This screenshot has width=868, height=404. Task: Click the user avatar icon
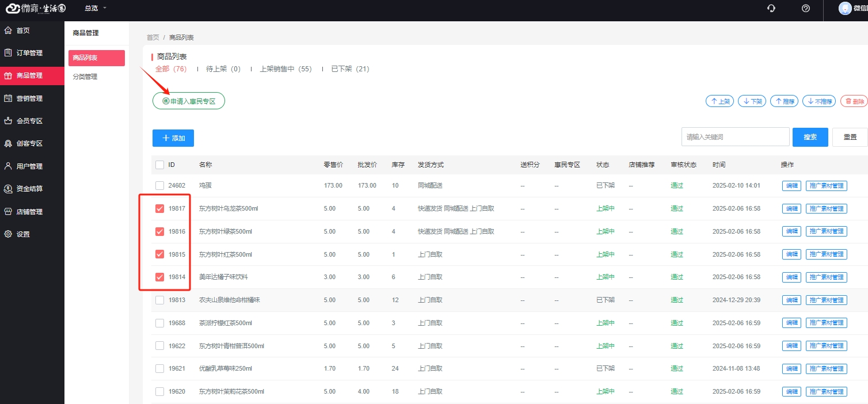point(845,8)
